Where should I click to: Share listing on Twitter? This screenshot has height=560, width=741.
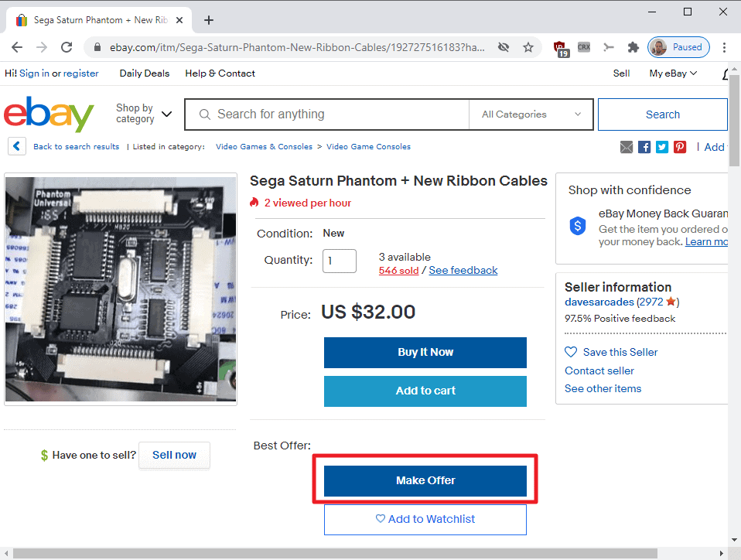[662, 147]
